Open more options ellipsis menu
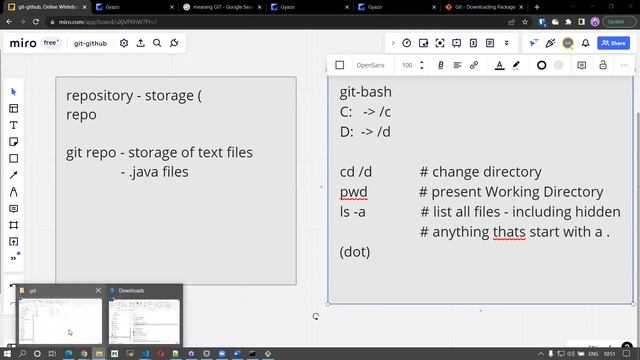Screen dimensions: 640x360 pyautogui.click(x=624, y=65)
